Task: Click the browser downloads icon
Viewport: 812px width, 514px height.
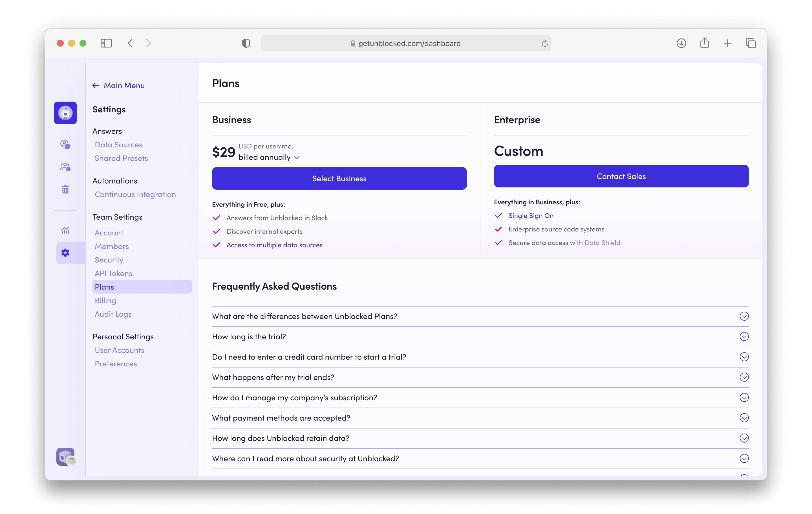Action: point(681,43)
